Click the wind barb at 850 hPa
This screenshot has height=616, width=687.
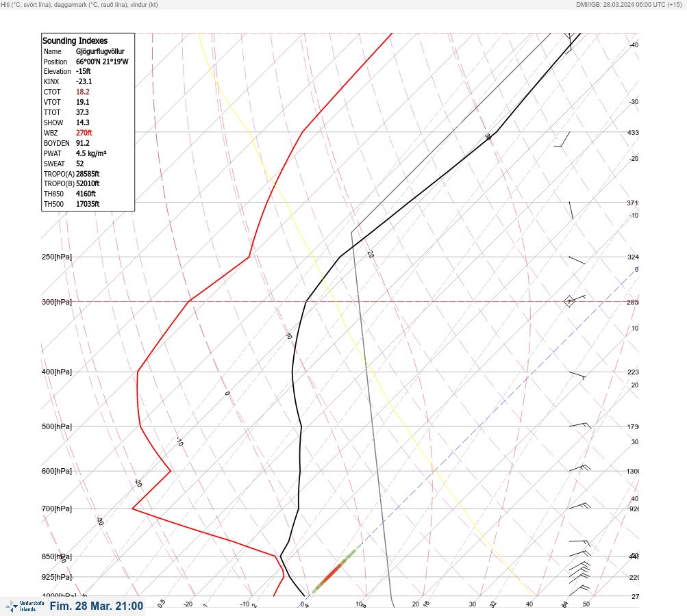(x=579, y=554)
